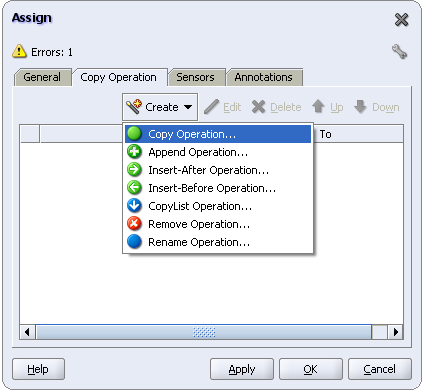
Task: Click the green Copy Operation icon
Action: (x=134, y=134)
